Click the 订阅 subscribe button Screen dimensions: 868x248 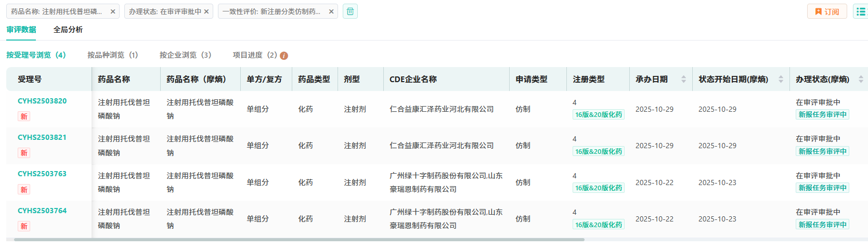[x=826, y=11]
